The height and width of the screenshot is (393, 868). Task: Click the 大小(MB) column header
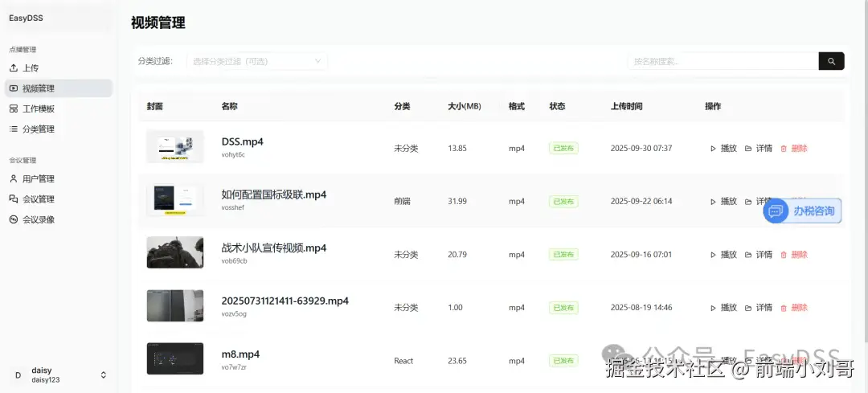tap(465, 106)
